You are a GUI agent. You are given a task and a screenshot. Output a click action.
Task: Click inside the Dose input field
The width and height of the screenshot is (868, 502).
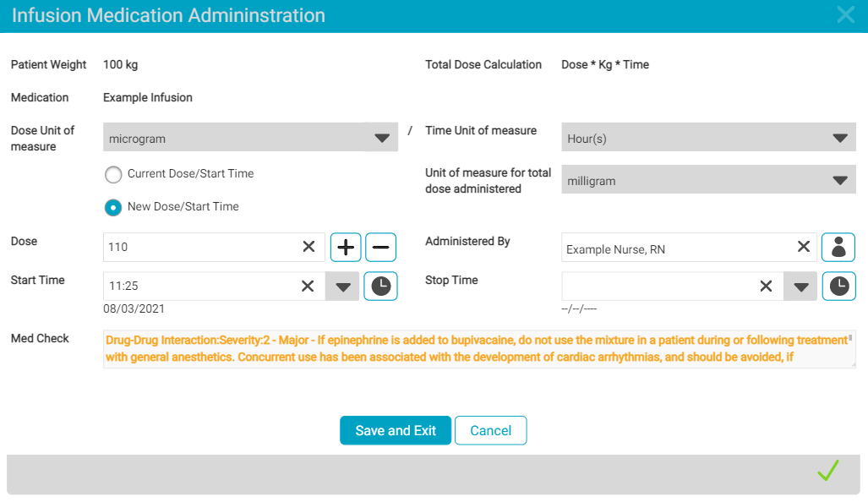coord(199,247)
